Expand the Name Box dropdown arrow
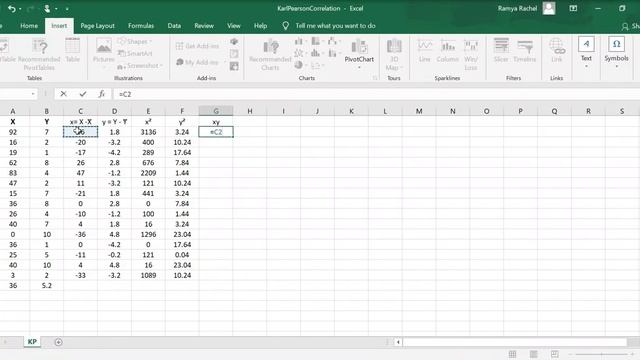 click(x=33, y=94)
